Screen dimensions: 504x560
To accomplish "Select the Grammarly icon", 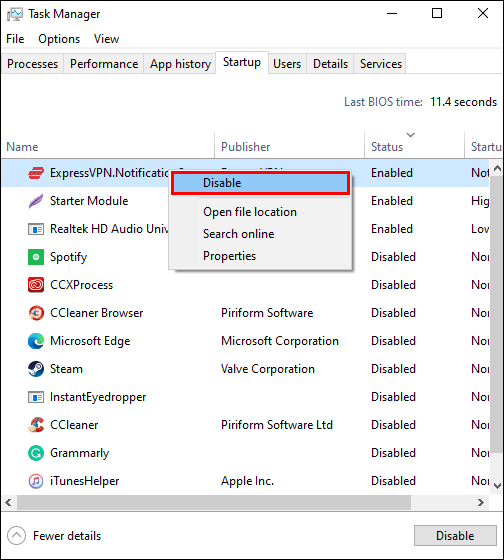I will pos(36,453).
